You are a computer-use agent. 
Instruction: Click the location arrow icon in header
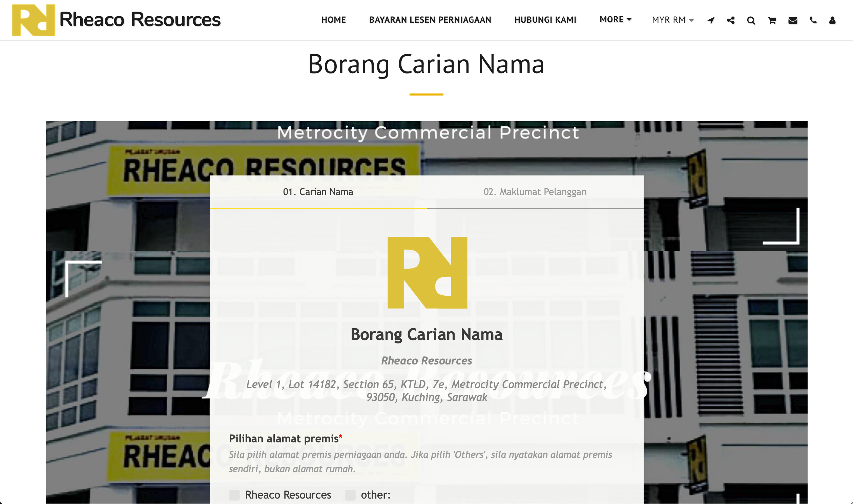711,20
